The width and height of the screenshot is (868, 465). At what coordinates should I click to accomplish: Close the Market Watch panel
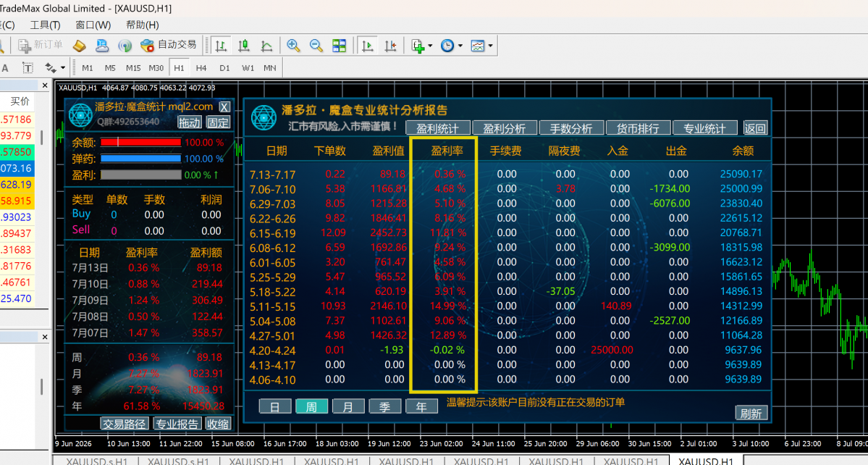[x=45, y=85]
